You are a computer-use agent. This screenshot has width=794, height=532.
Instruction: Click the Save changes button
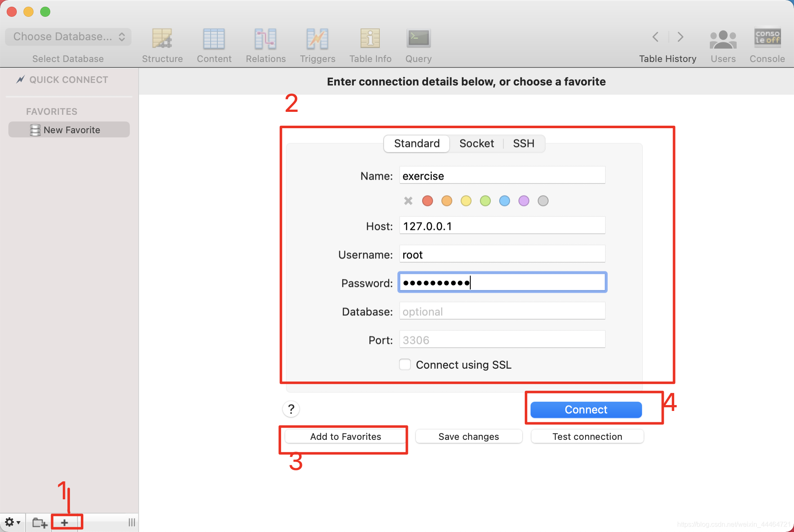[x=469, y=436]
